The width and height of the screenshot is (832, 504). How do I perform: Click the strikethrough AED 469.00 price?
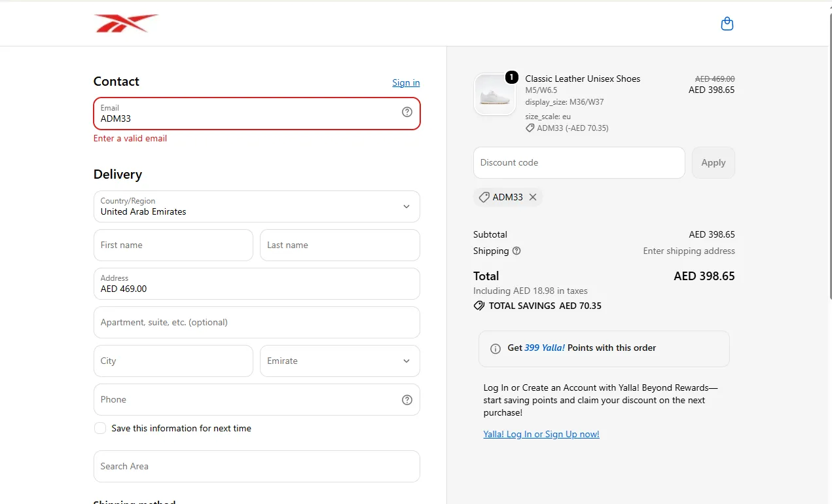(x=715, y=79)
